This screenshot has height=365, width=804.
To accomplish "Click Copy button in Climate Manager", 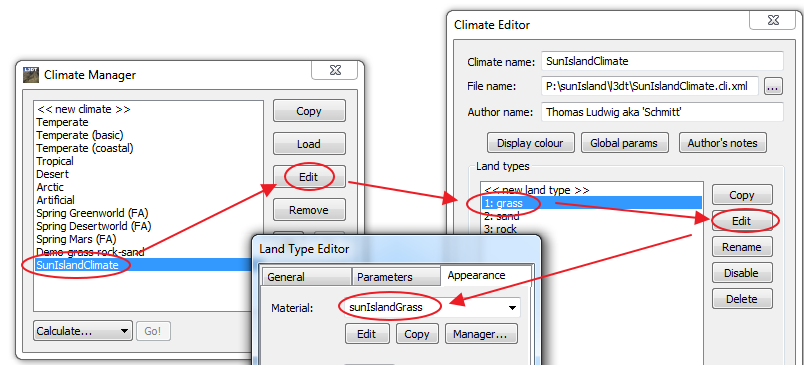I will (309, 111).
